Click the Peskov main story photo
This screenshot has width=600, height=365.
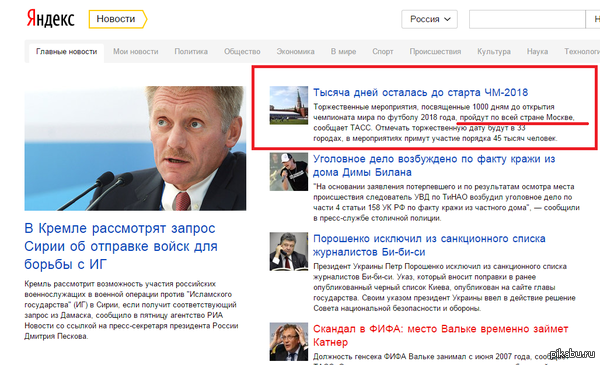pyautogui.click(x=135, y=148)
